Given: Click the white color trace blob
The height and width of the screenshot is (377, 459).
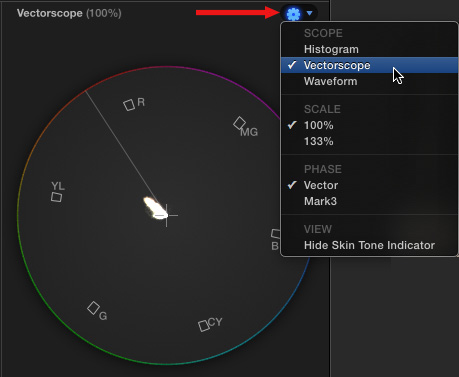Looking at the screenshot, I should 155,208.
